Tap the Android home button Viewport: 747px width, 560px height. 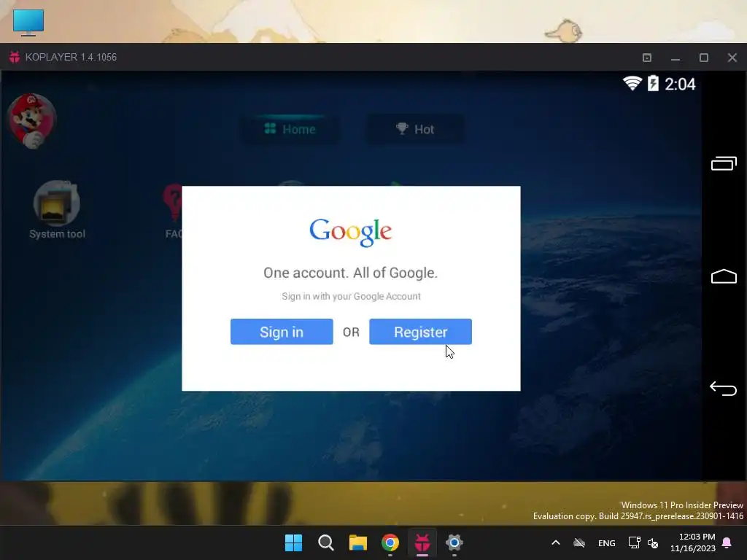[724, 276]
